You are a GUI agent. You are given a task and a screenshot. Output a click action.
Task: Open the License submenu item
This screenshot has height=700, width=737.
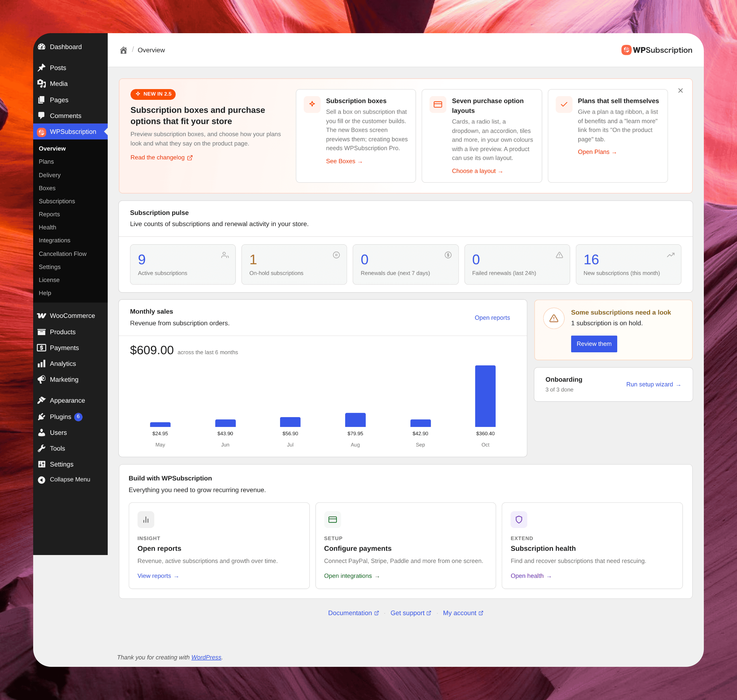click(71, 280)
